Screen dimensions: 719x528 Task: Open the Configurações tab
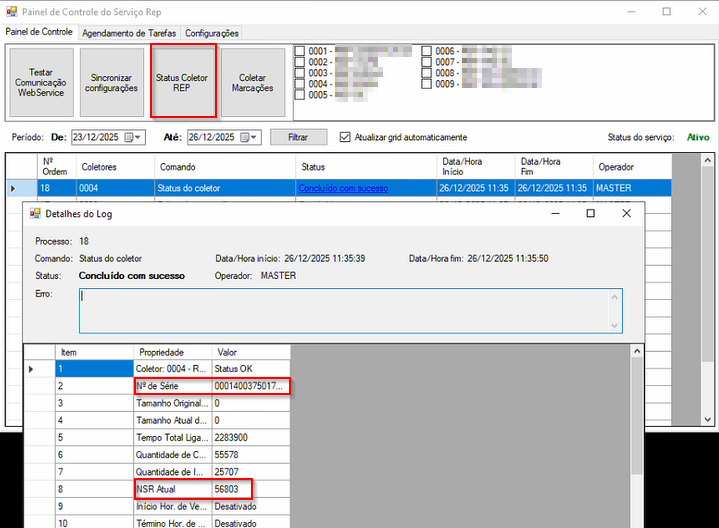[x=211, y=33]
